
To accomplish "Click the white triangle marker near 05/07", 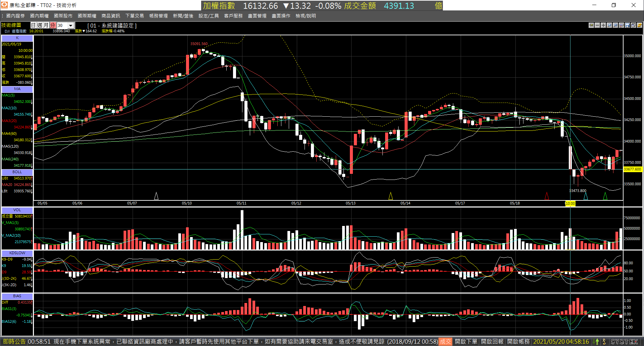I will (x=156, y=196).
